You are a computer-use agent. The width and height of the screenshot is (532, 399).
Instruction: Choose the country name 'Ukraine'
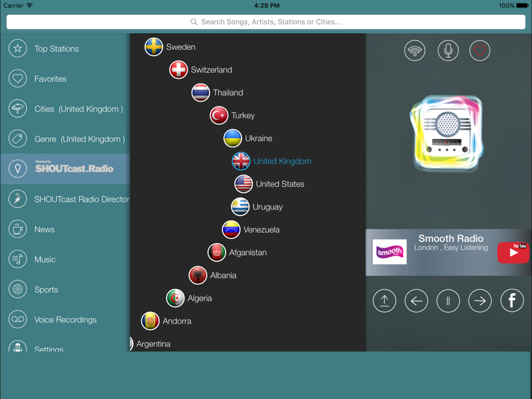[259, 138]
